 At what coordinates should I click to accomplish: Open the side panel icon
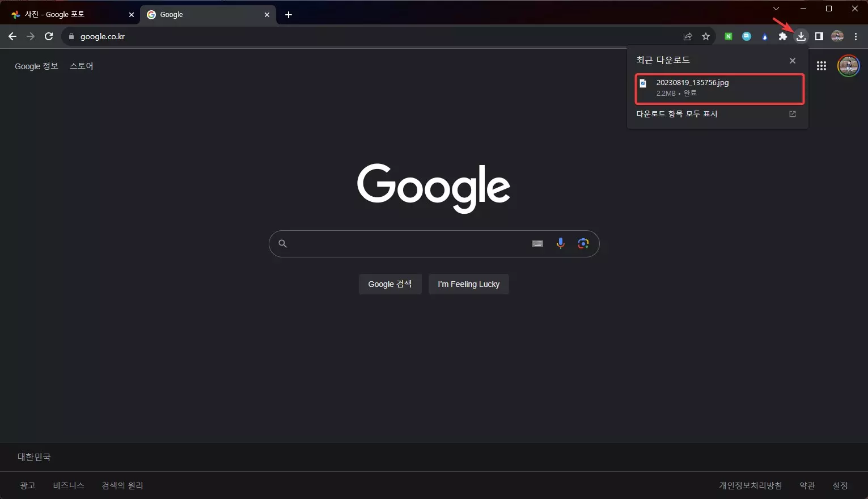[x=819, y=36]
